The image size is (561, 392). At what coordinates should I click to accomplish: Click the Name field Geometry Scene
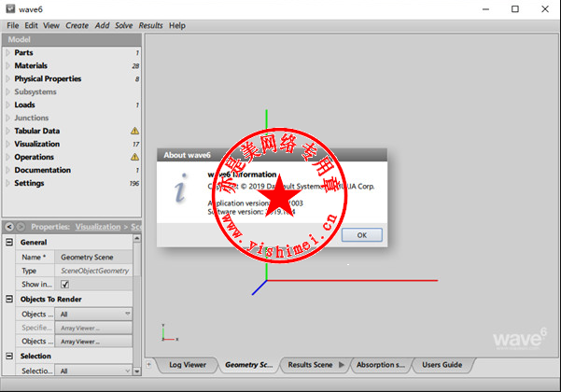pyautogui.click(x=93, y=258)
